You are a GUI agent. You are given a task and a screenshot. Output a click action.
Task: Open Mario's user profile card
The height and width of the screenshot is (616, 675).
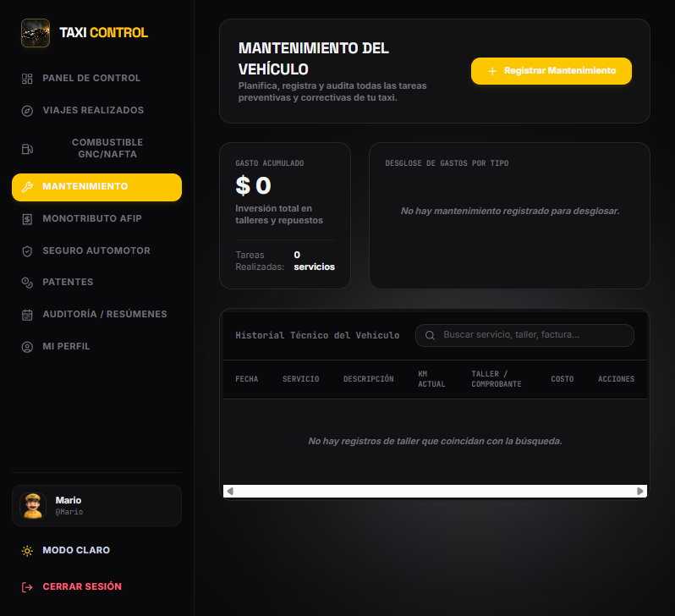97,506
